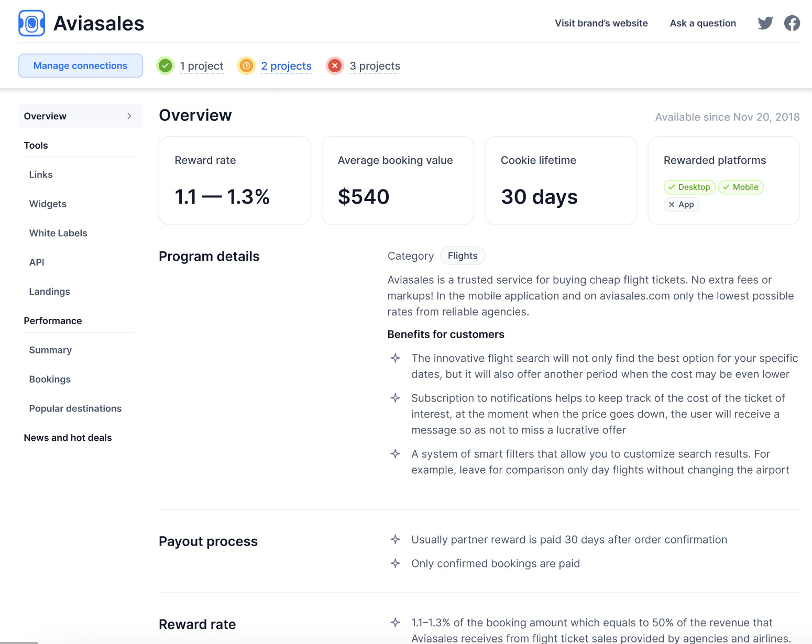
Task: Click the Average booking value label
Action: (x=396, y=160)
